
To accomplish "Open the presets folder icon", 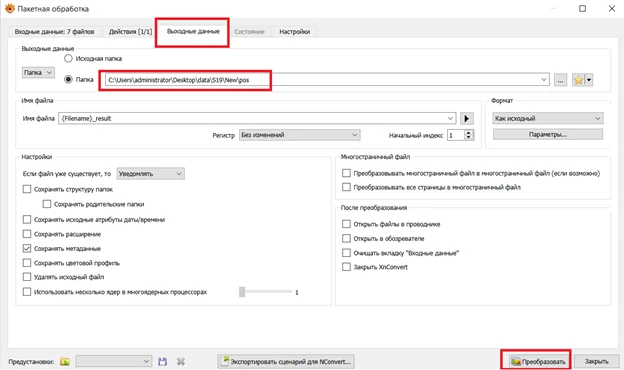I will click(x=65, y=361).
